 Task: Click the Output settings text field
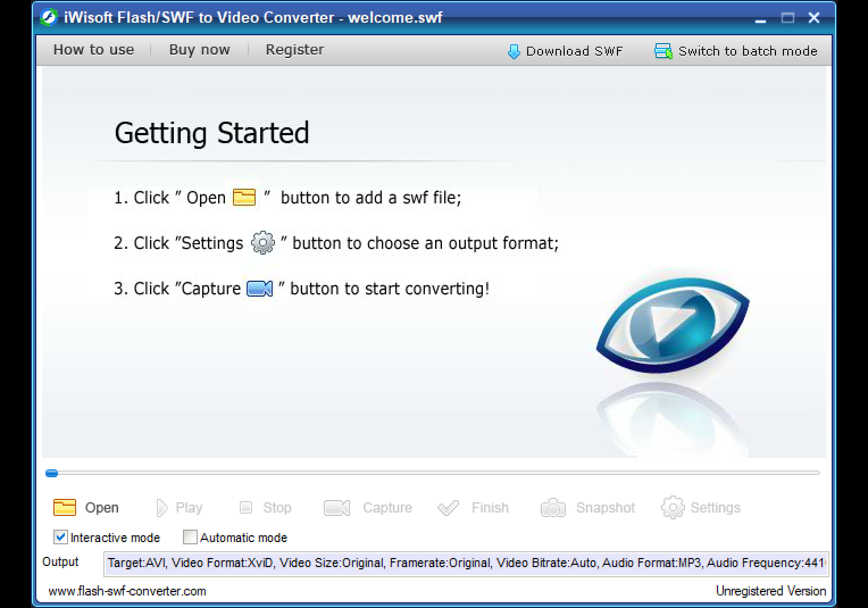click(466, 563)
